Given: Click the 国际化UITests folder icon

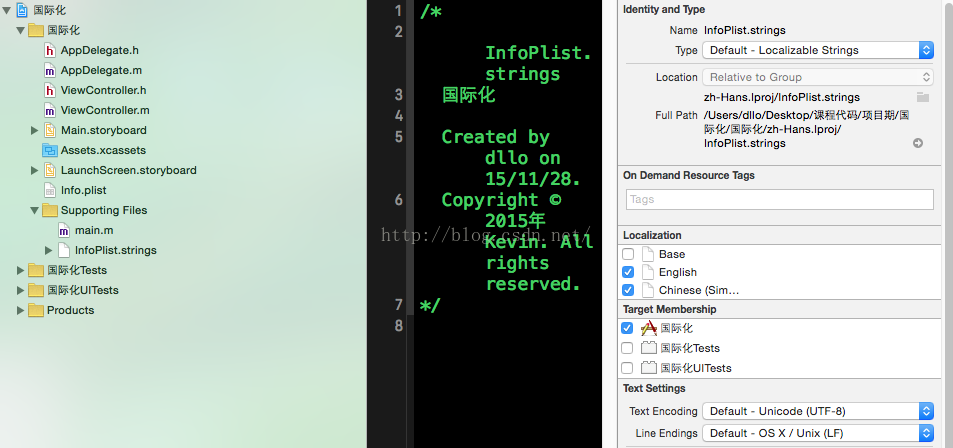Looking at the screenshot, I should point(36,290).
